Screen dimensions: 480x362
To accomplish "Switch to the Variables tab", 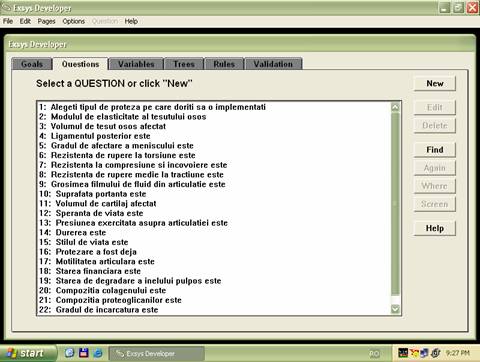I will point(136,64).
